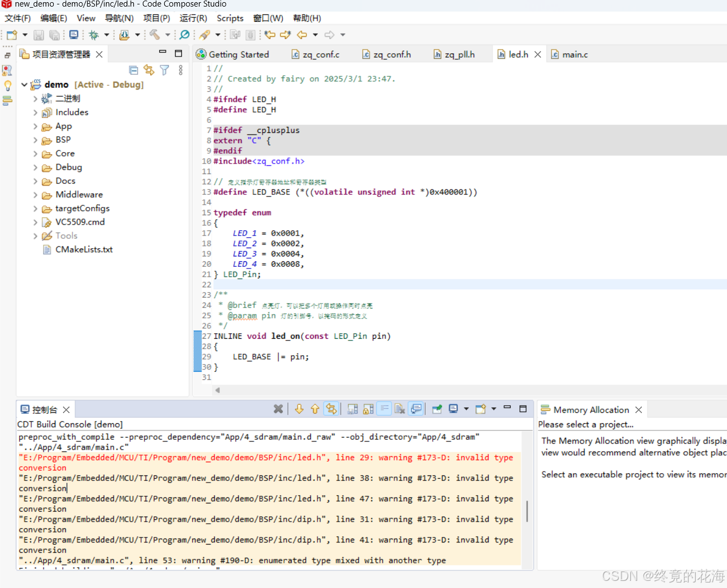This screenshot has height=588, width=727.
Task: Open the View menu
Action: click(x=86, y=18)
